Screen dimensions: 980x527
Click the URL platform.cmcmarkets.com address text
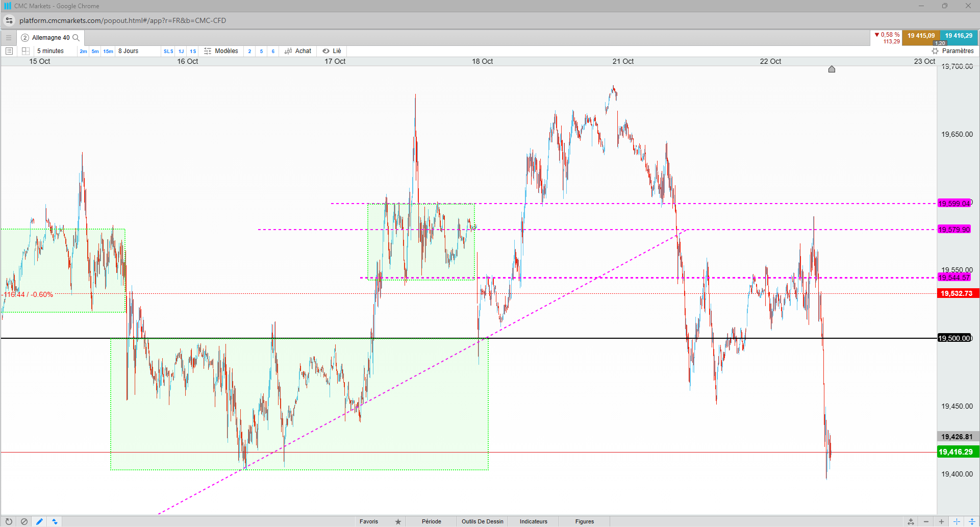click(122, 20)
